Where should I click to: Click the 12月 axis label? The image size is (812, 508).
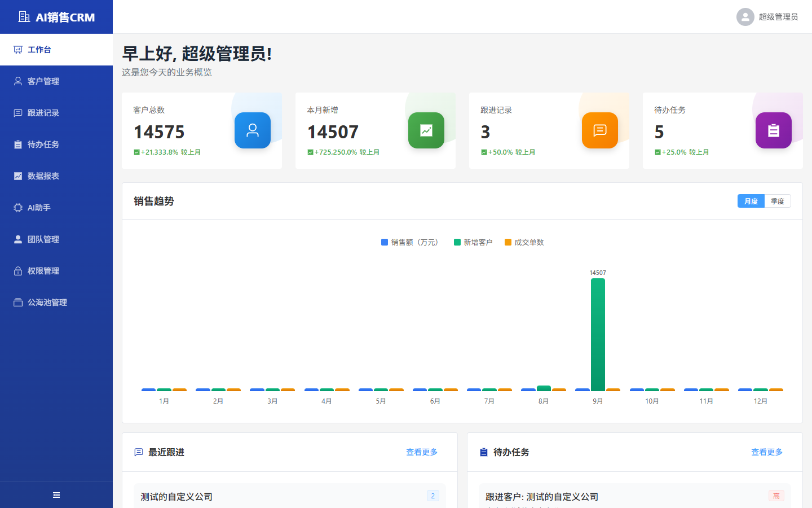coord(761,401)
